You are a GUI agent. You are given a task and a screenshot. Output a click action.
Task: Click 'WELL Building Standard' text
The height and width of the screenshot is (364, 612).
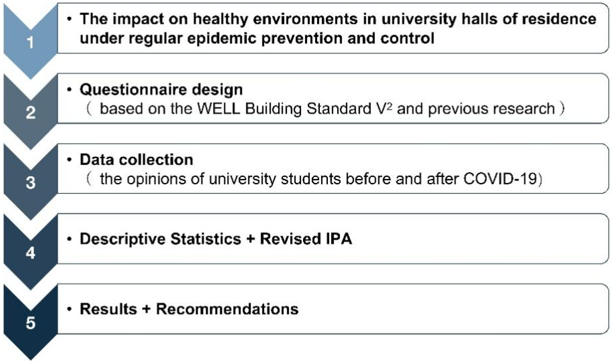(x=285, y=109)
